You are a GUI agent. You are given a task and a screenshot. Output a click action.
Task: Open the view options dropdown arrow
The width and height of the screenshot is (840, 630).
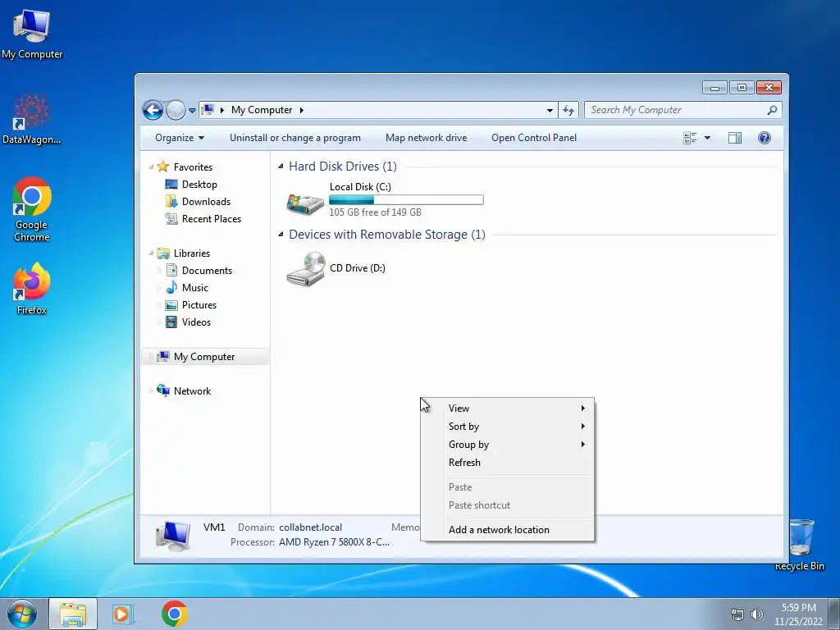[x=707, y=138]
